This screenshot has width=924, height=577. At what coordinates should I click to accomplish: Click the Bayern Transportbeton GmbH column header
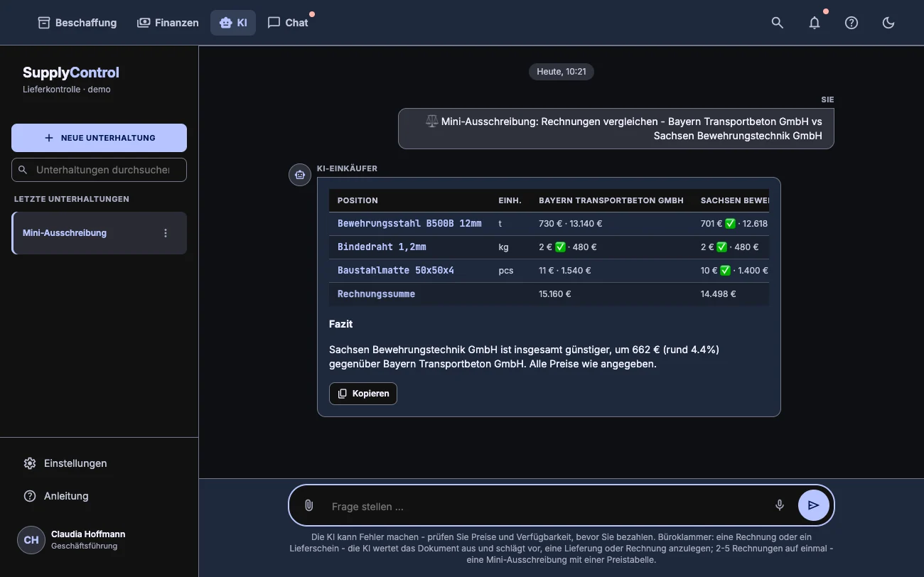point(611,200)
